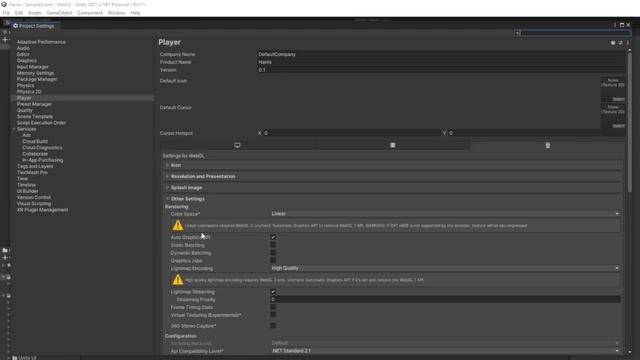Click the Cursor Hotspot X field
Screen dimensions: 640x360
click(x=352, y=133)
